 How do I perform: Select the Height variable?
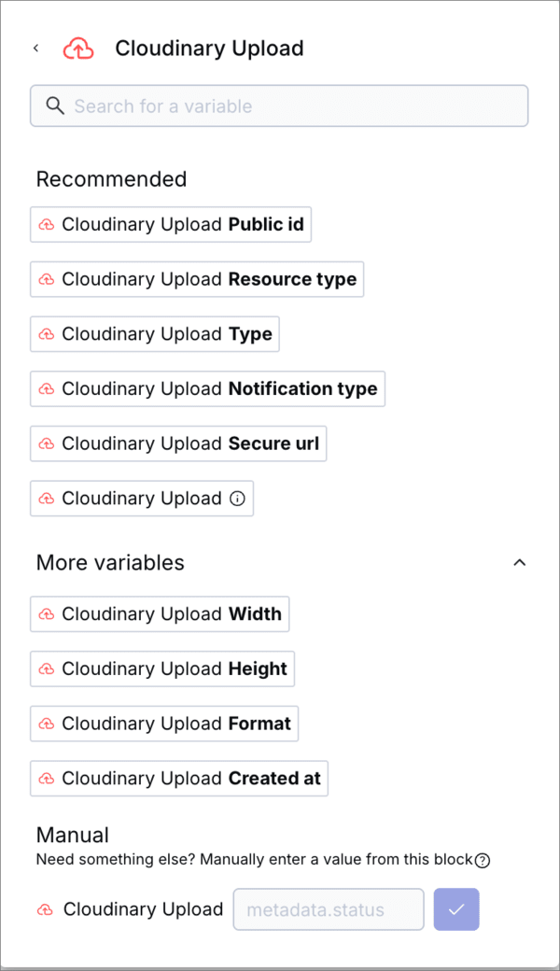point(161,668)
